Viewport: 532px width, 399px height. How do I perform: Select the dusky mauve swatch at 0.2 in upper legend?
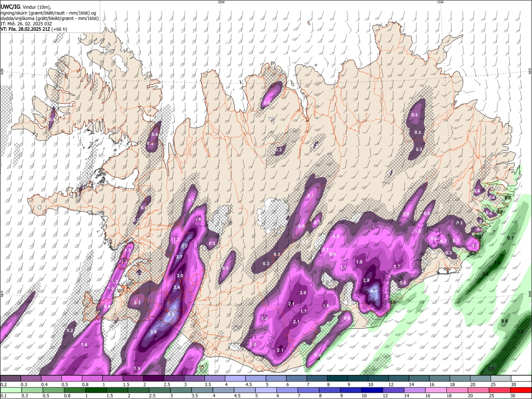pos(10,378)
